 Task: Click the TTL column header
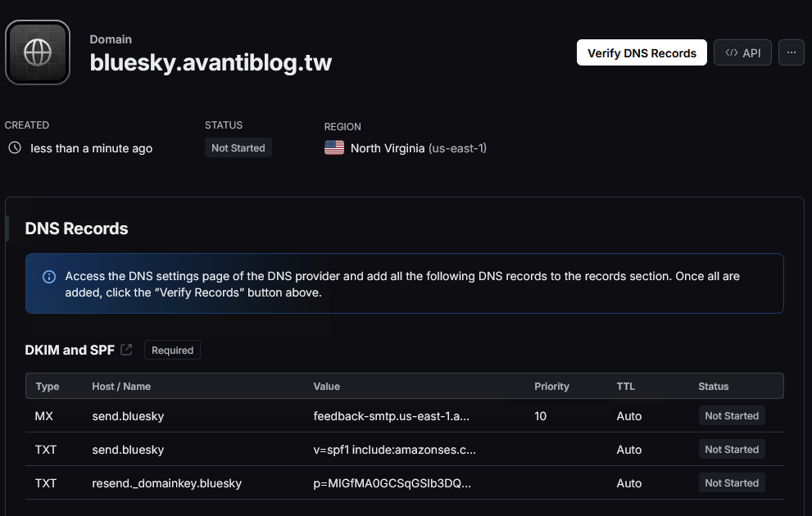tap(625, 387)
